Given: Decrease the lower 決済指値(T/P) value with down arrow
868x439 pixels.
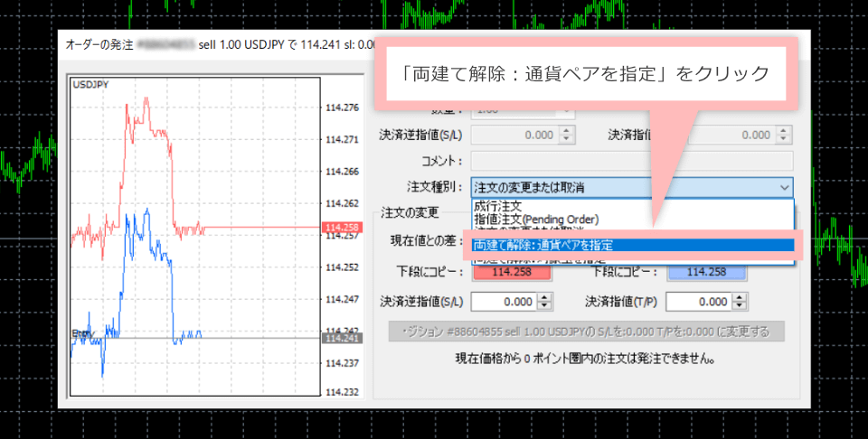Looking at the screenshot, I should pyautogui.click(x=737, y=305).
